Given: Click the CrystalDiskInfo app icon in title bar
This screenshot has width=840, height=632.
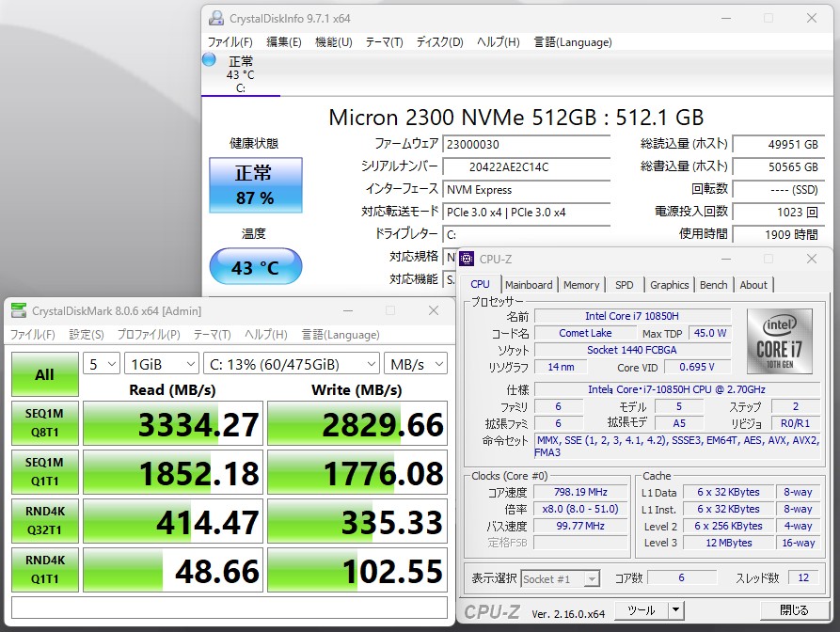Looking at the screenshot, I should click(216, 18).
